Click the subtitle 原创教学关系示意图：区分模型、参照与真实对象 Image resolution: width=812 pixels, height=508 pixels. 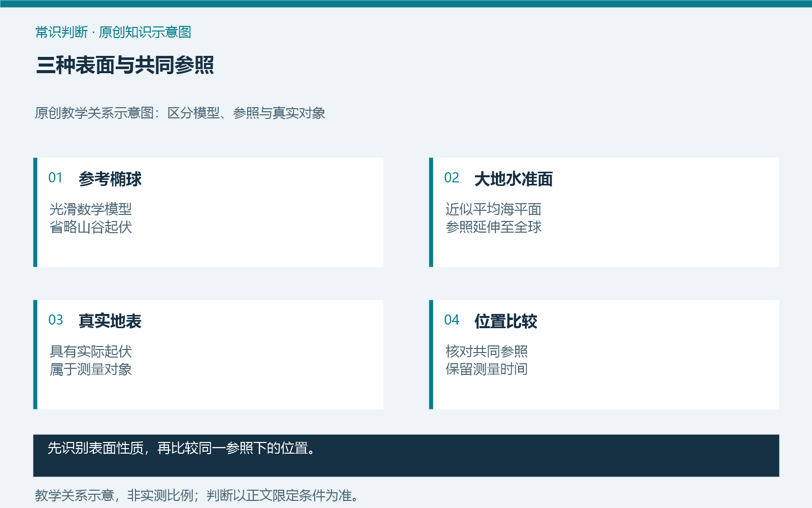click(x=180, y=113)
